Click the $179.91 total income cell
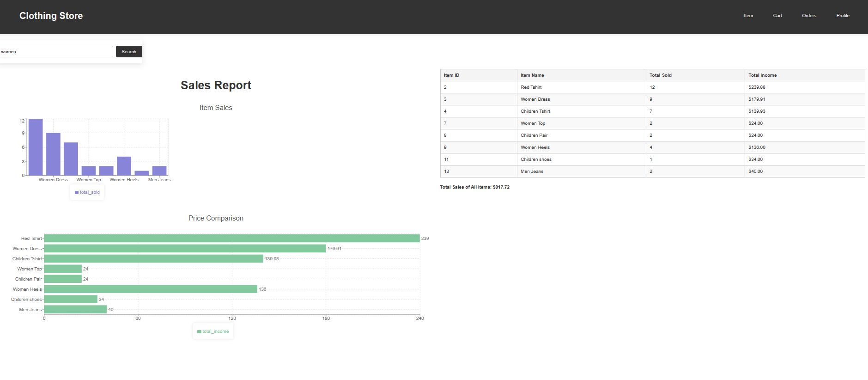Image resolution: width=868 pixels, height=380 pixels. (x=805, y=99)
